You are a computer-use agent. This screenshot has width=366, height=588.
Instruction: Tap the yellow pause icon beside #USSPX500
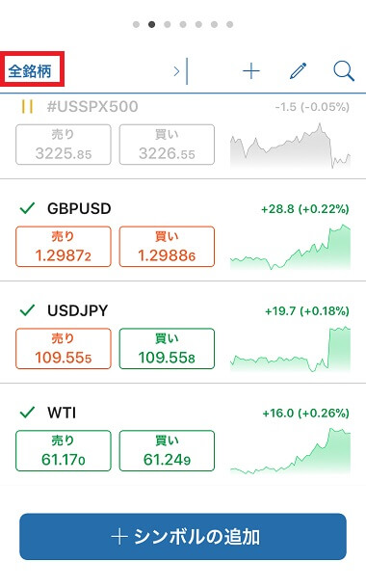click(27, 106)
